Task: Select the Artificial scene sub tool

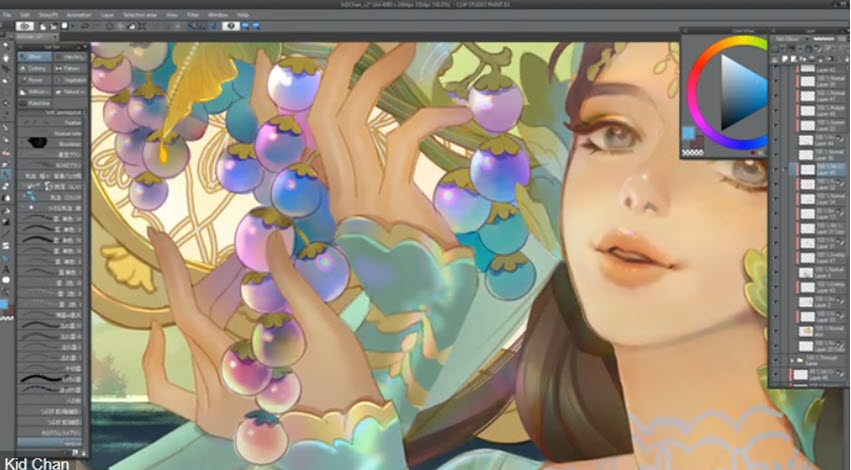Action: click(x=35, y=91)
